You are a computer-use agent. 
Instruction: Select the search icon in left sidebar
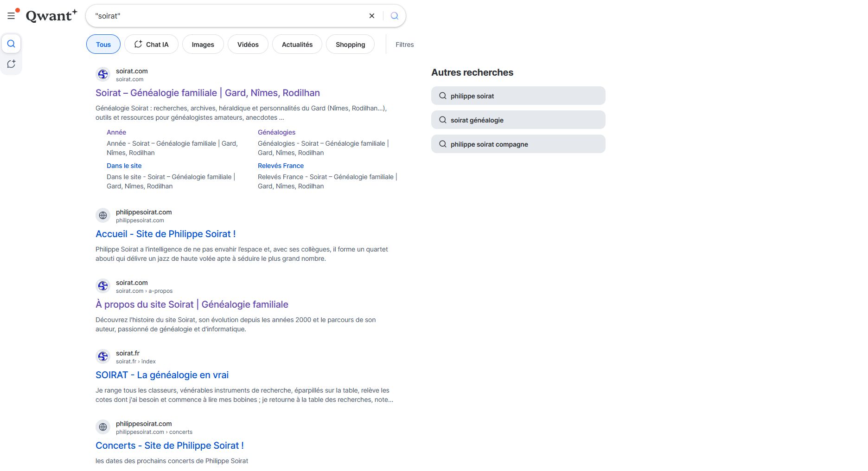tap(11, 44)
